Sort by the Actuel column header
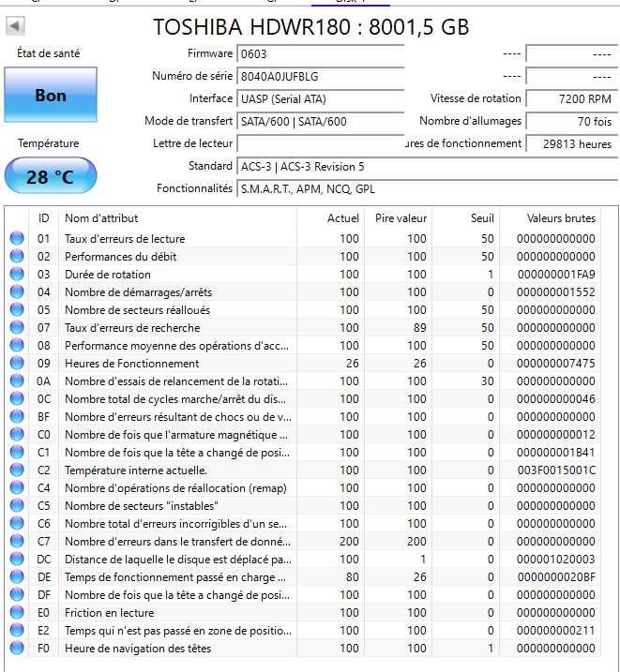The width and height of the screenshot is (620, 672). pos(330,218)
